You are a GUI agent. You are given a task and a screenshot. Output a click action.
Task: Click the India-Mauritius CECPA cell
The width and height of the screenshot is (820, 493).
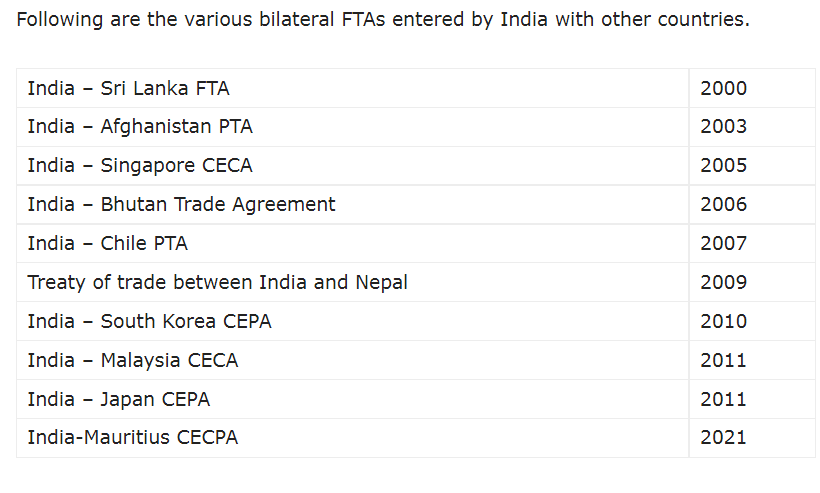[133, 437]
